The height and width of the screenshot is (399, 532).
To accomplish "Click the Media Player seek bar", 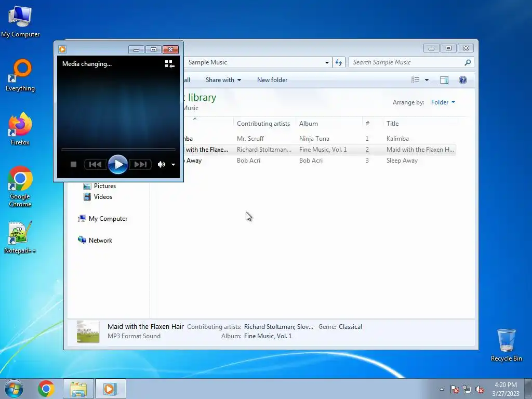I will (118, 149).
